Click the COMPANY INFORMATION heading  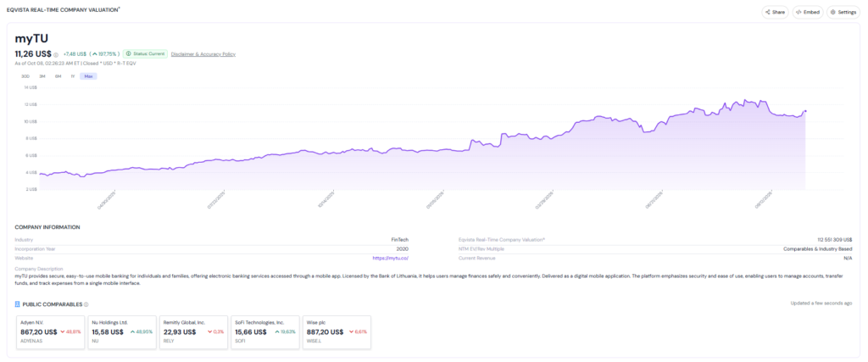click(x=47, y=227)
